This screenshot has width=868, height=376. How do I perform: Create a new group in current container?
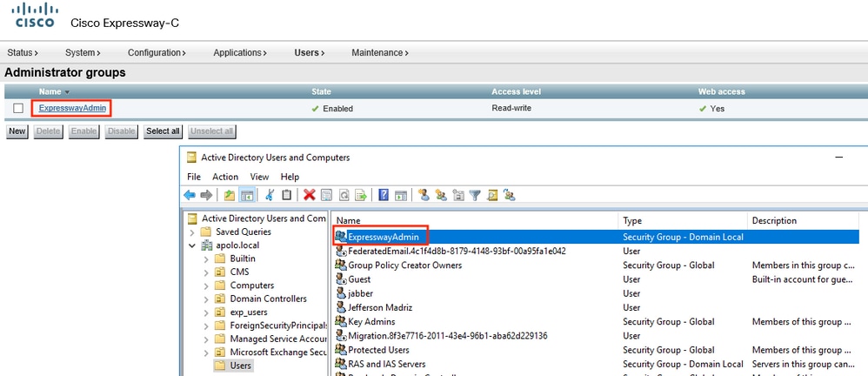pos(441,195)
